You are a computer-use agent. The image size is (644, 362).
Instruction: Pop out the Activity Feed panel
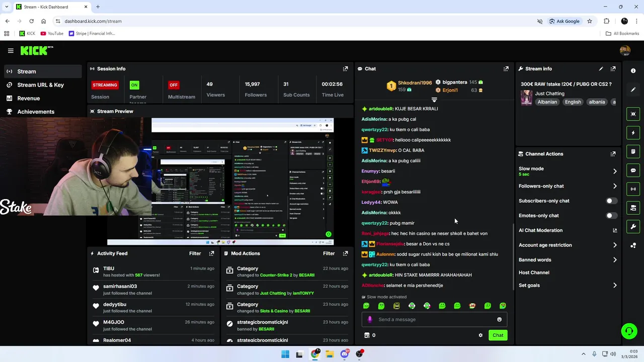[x=211, y=253]
